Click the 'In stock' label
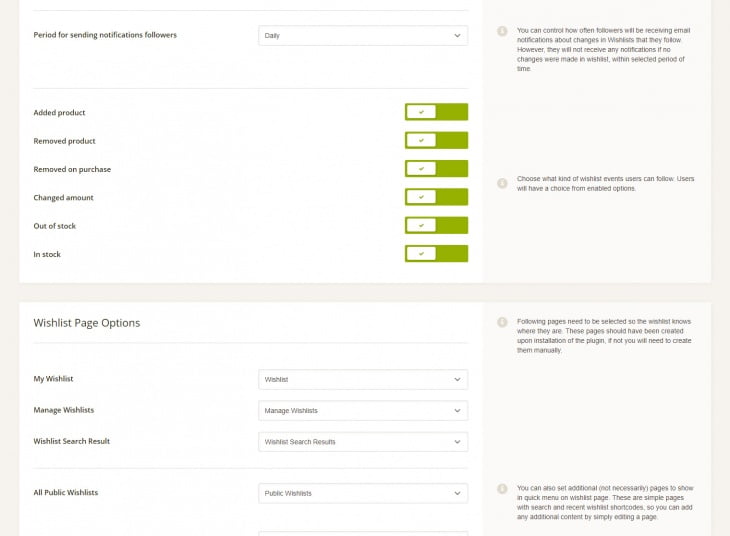The image size is (730, 536). click(47, 255)
